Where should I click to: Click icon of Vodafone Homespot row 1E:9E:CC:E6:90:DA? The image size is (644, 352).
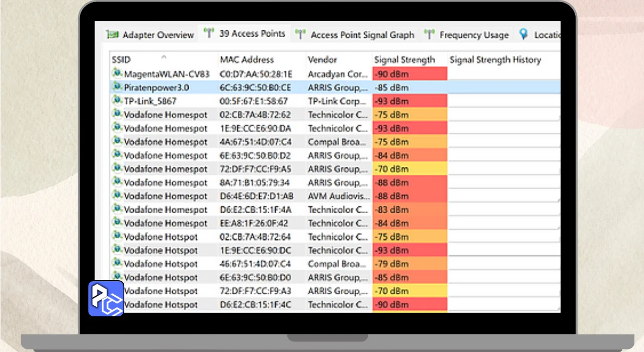tap(117, 128)
